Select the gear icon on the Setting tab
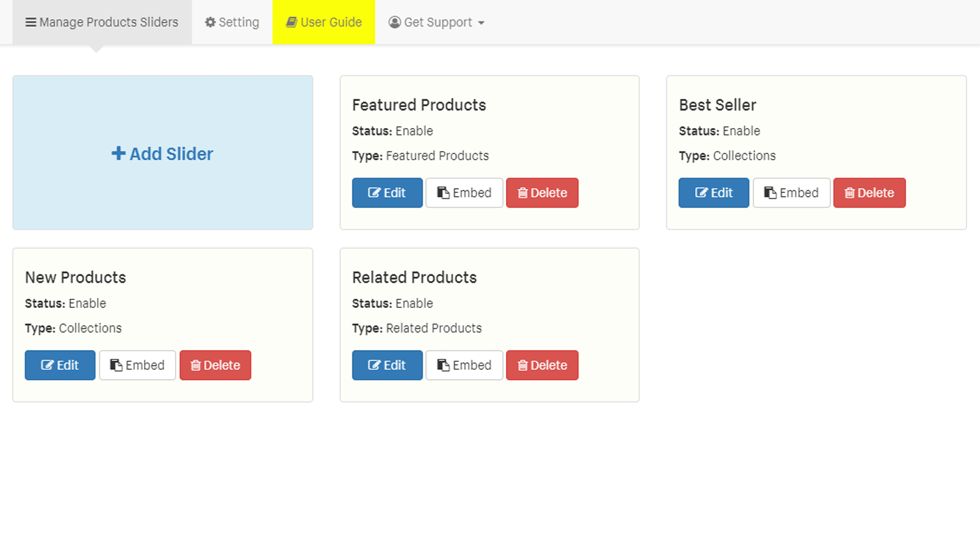This screenshot has width=980, height=551. pyautogui.click(x=210, y=22)
